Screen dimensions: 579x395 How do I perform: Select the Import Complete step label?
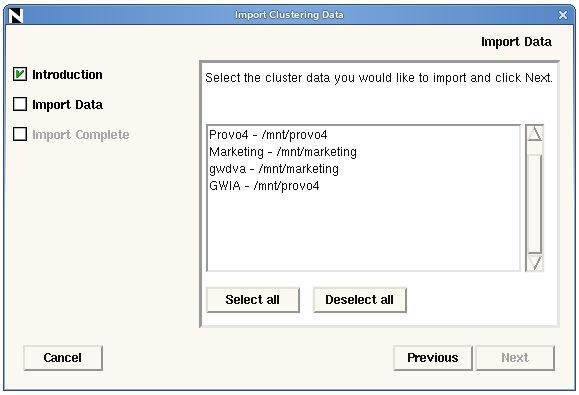[x=80, y=135]
